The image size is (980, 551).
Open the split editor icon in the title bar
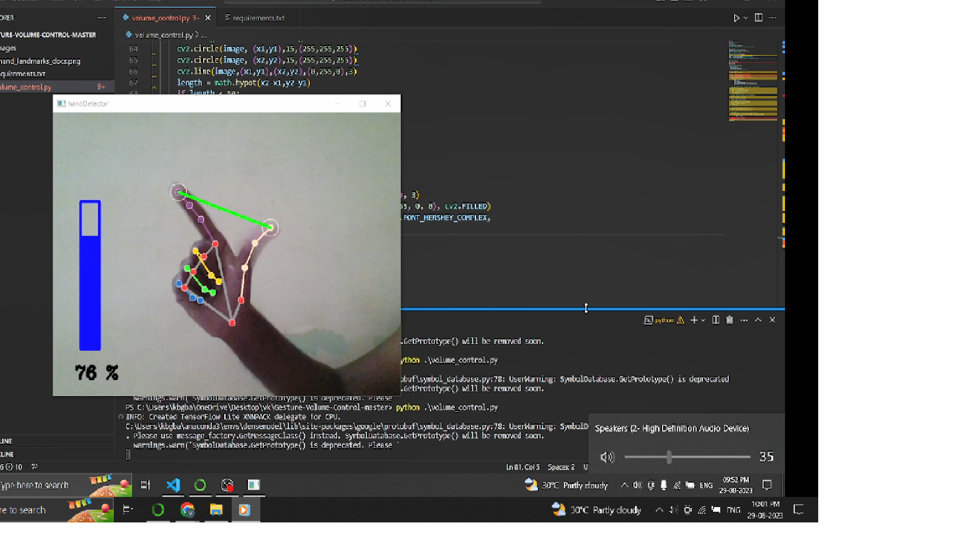pos(758,18)
